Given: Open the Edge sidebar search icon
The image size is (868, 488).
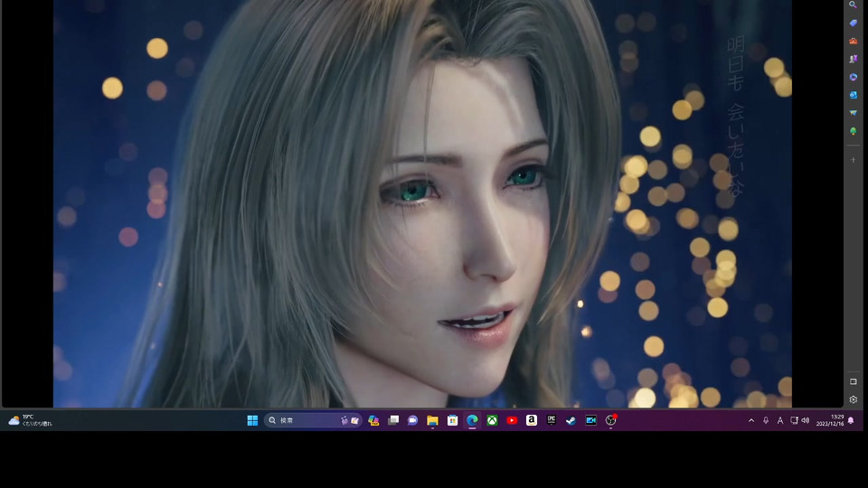Looking at the screenshot, I should [853, 5].
